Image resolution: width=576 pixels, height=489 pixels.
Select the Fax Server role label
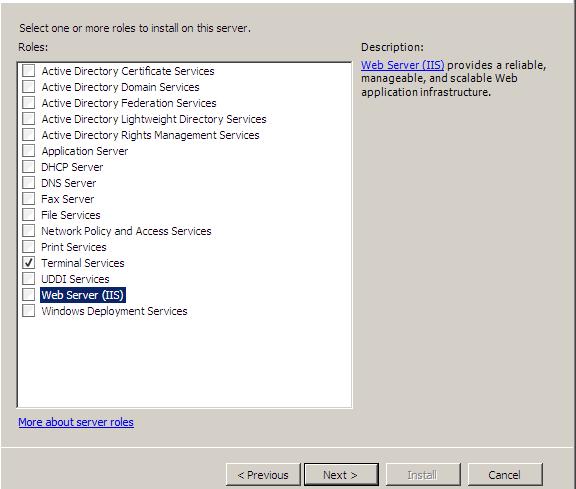(x=68, y=199)
